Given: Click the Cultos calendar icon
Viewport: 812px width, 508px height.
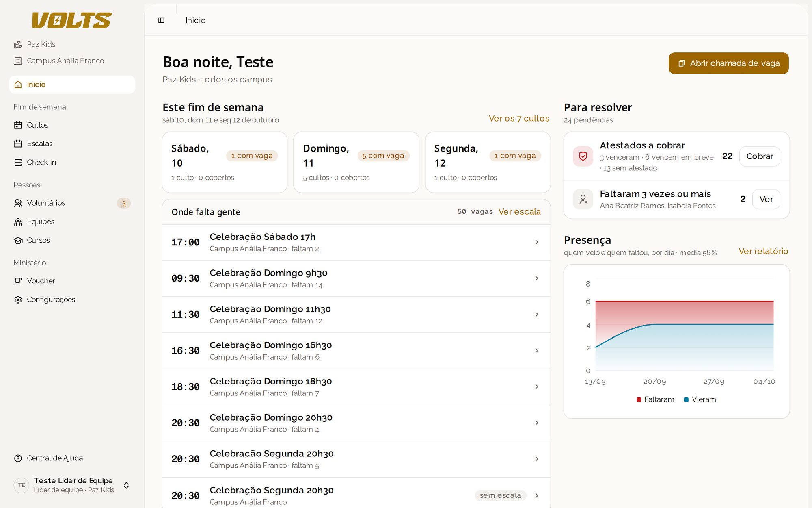Looking at the screenshot, I should (x=18, y=125).
